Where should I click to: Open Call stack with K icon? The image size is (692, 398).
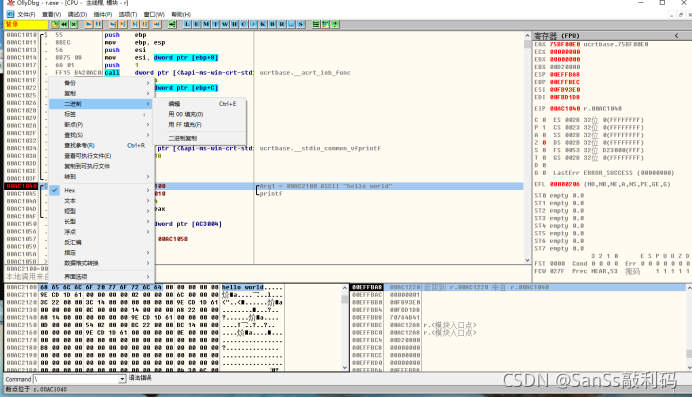click(263, 24)
